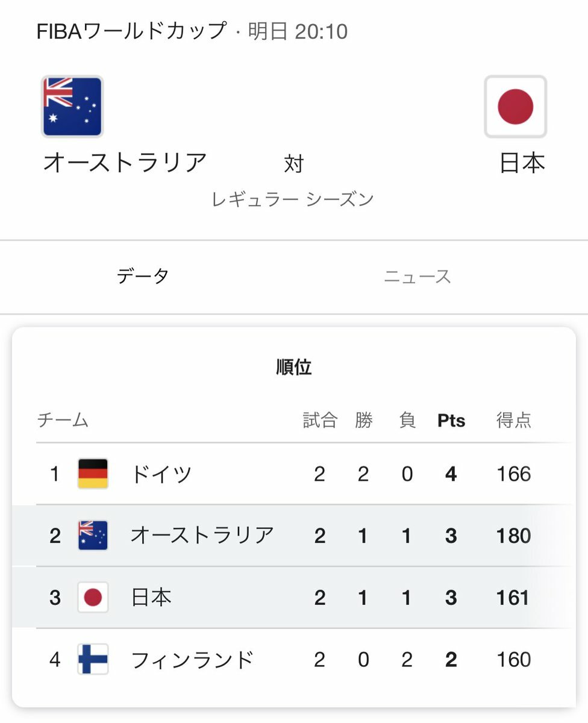This screenshot has height=723, width=588.
Task: Click the Pts column header
Action: tap(451, 421)
